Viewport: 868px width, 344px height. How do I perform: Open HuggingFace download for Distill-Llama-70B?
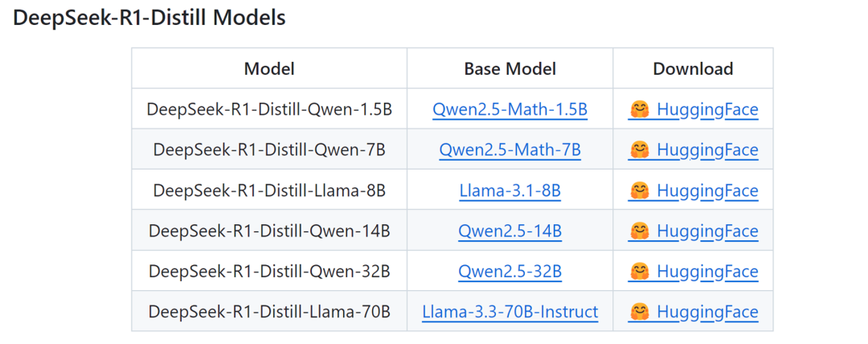pyautogui.click(x=706, y=312)
